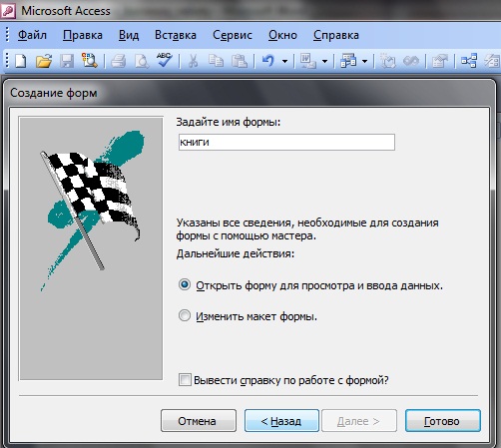Click the Undo arrow icon
Screen dimensions: 501x448
[267, 61]
